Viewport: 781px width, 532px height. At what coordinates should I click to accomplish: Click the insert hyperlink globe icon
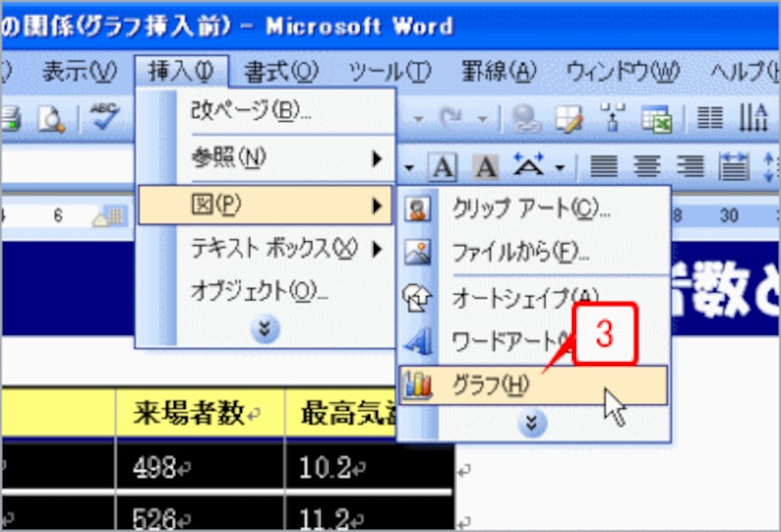[x=526, y=118]
